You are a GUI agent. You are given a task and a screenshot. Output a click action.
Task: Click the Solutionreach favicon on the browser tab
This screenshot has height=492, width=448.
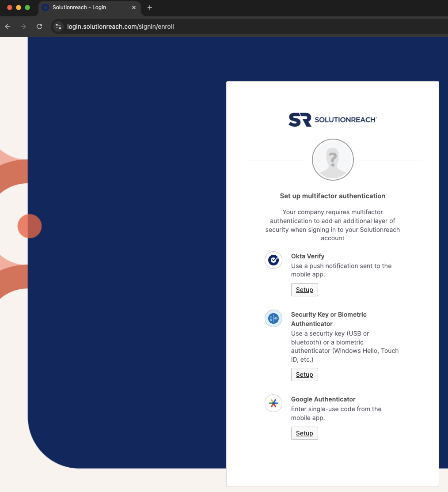click(46, 8)
